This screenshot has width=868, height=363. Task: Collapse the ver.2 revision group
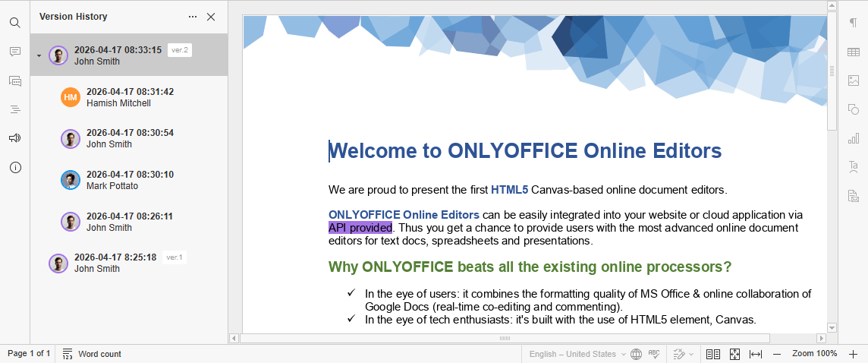pyautogui.click(x=39, y=55)
